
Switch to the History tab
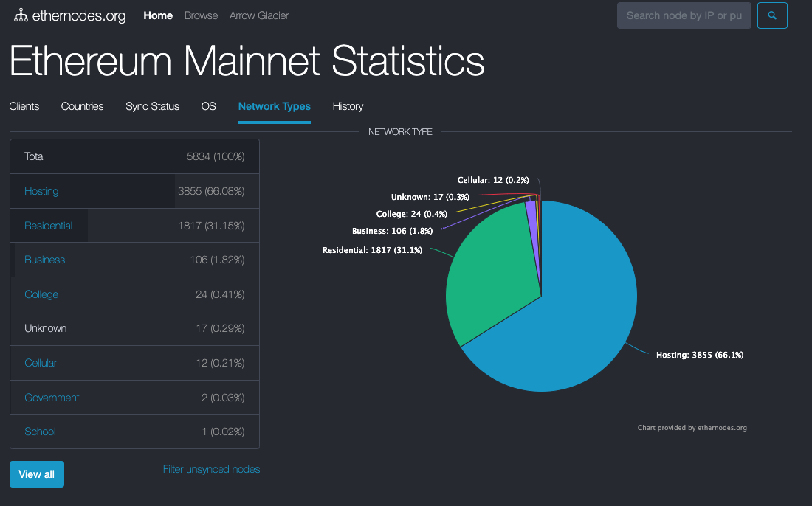pyautogui.click(x=348, y=106)
